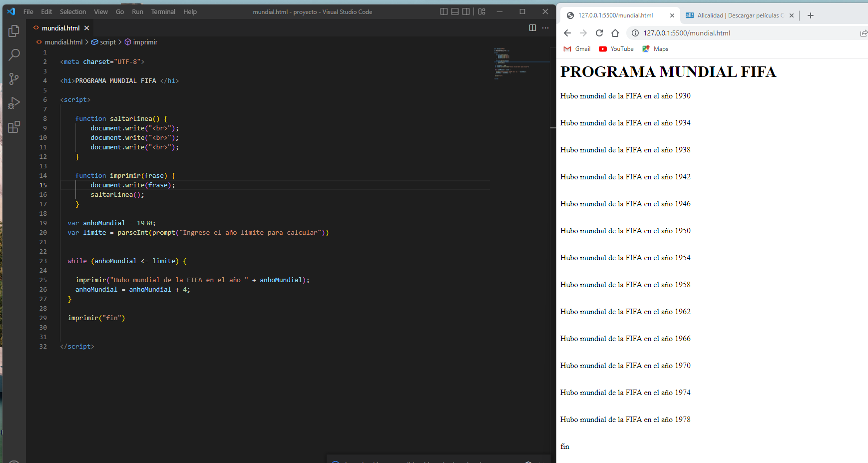View site information icon in address bar

click(635, 33)
